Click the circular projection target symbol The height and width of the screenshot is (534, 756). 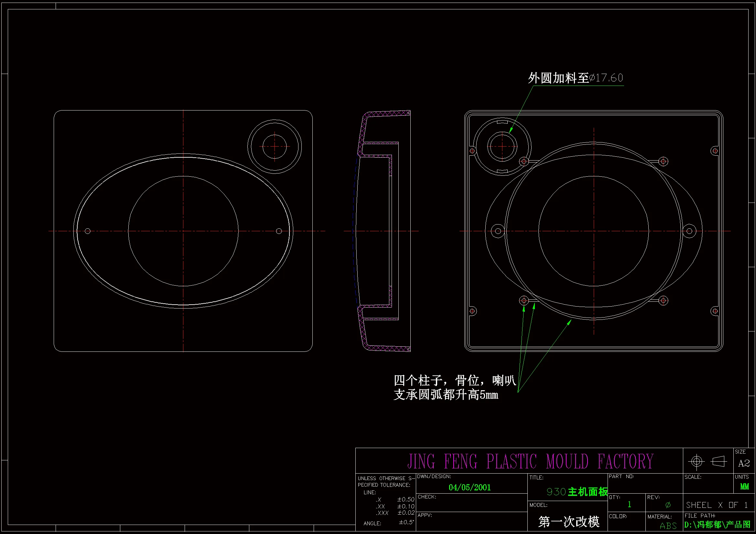point(696,461)
